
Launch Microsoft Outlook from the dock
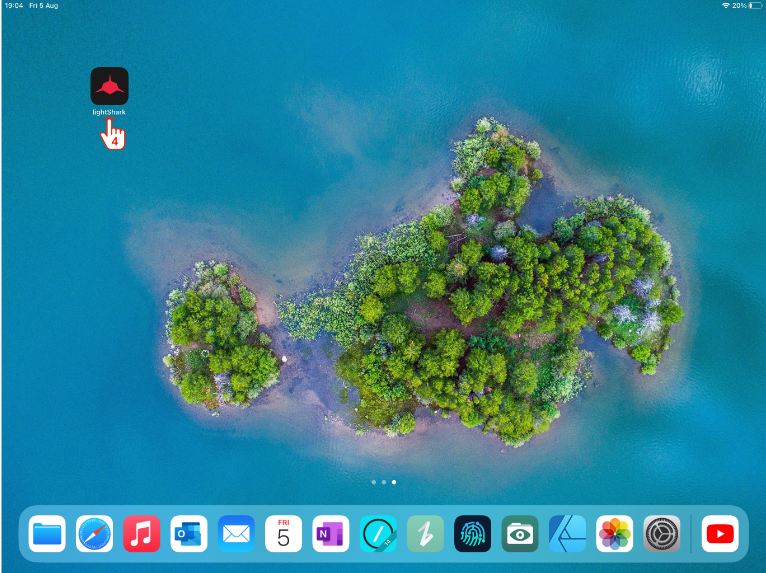point(189,533)
